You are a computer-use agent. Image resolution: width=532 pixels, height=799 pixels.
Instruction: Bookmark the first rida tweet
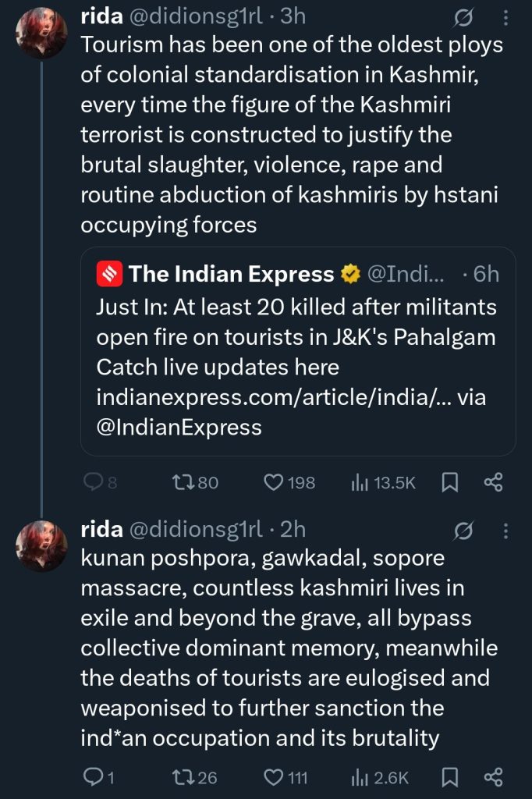click(450, 483)
